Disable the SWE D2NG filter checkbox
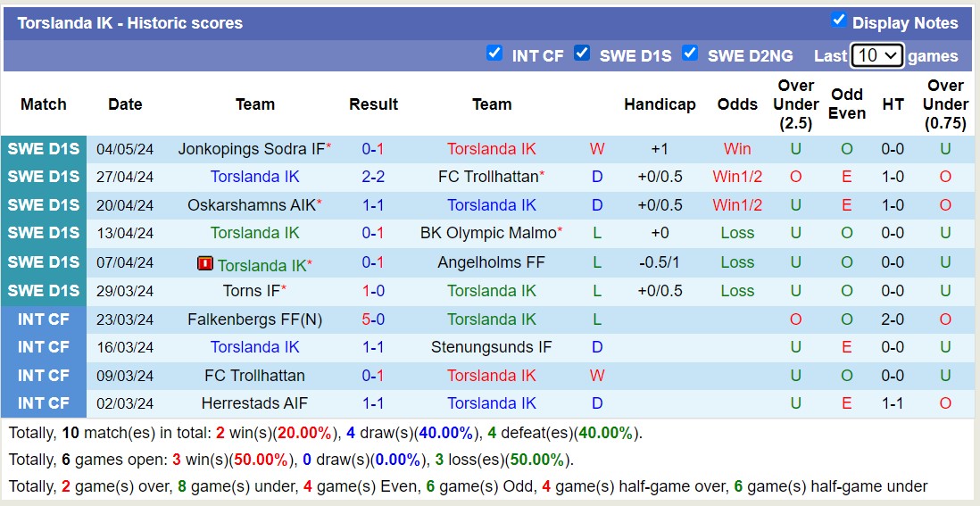The image size is (980, 506). pyautogui.click(x=689, y=54)
